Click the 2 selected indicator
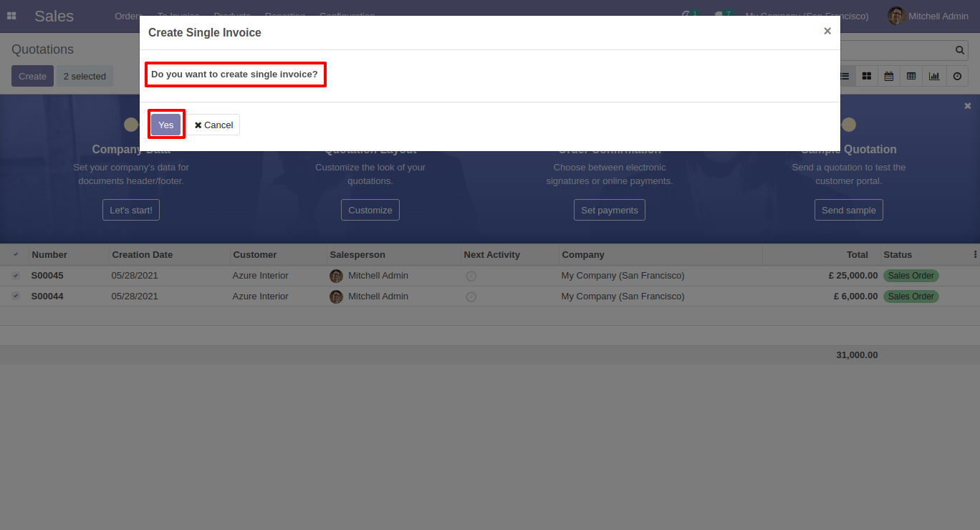This screenshot has width=980, height=530. tap(85, 76)
